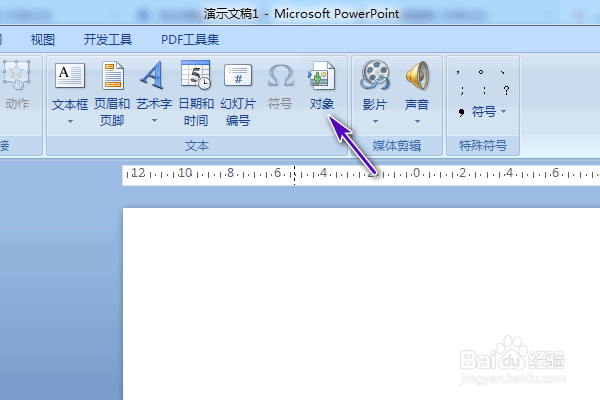
Task: Click the blank slide canvas
Action: [361, 304]
